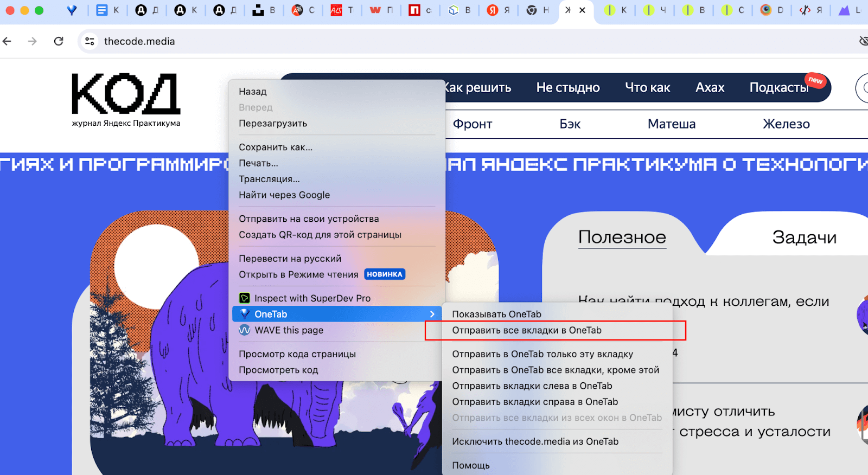Click the crossed-out eye icon in address bar
The width and height of the screenshot is (868, 475).
[863, 41]
